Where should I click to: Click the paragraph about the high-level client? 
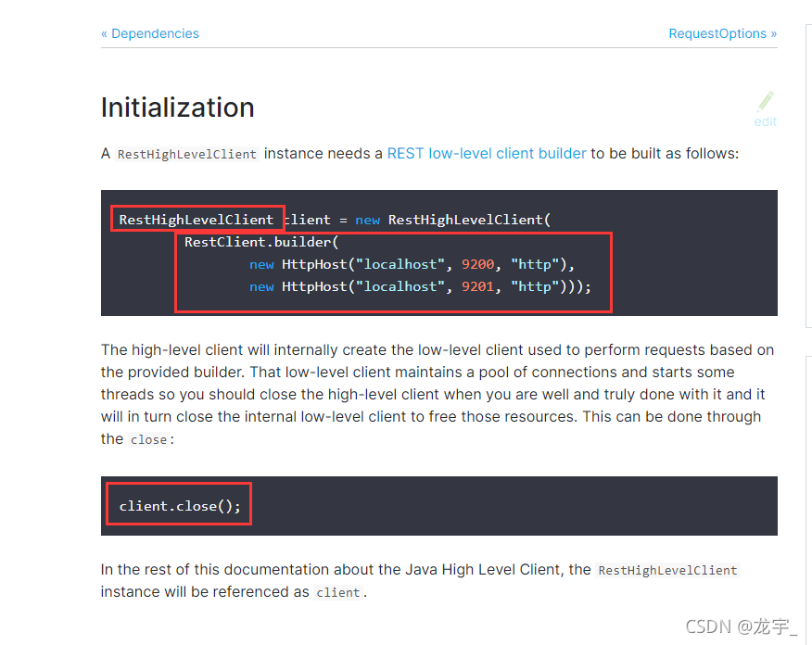(x=438, y=395)
